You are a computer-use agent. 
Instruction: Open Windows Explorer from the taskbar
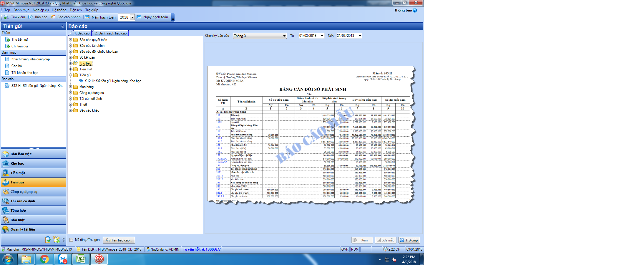26,259
